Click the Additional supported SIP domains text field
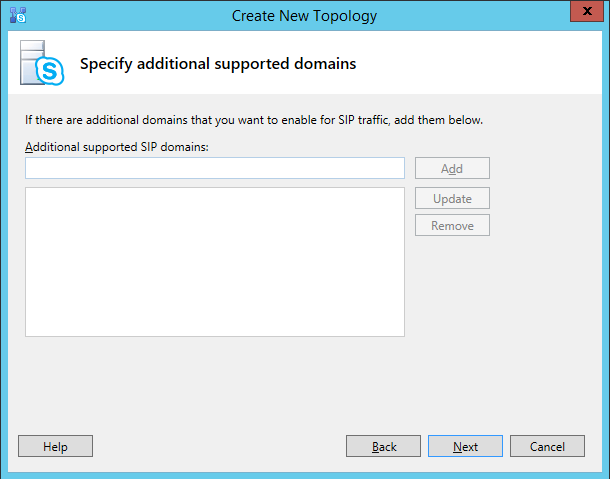 pos(214,168)
